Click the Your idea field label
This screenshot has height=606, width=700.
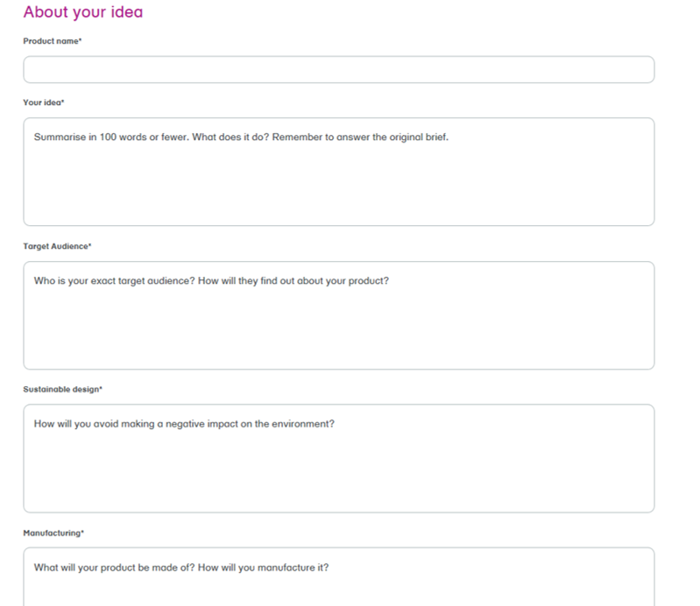pos(42,102)
